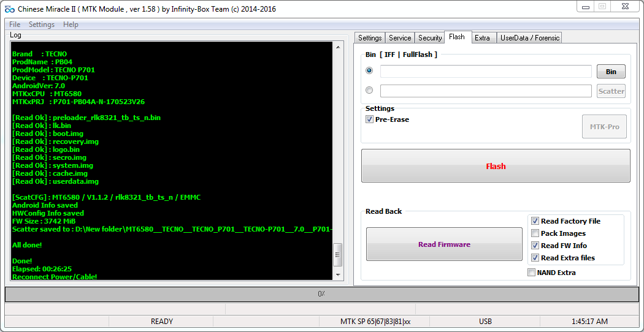The height and width of the screenshot is (332, 644).
Task: Click the log scrollbar up arrow
Action: pos(337,47)
